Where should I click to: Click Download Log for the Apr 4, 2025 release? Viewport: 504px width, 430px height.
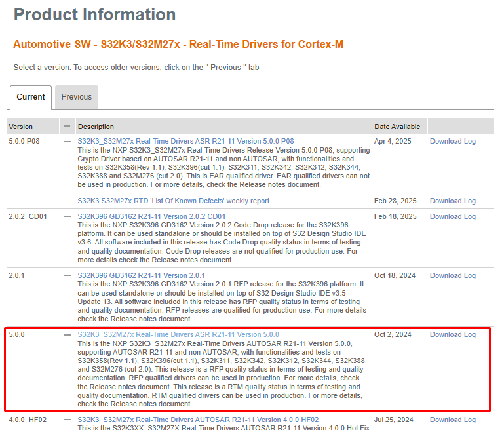pyautogui.click(x=452, y=141)
